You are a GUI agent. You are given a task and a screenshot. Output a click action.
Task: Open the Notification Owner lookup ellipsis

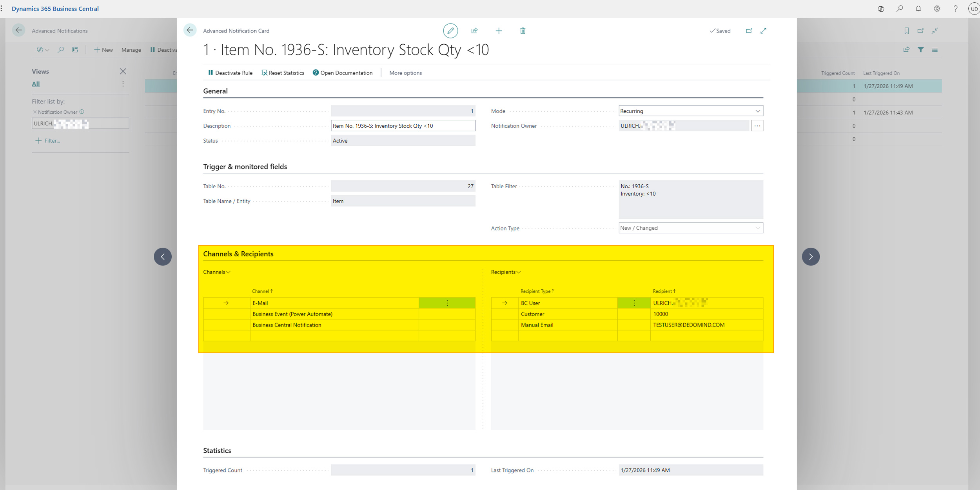click(757, 126)
